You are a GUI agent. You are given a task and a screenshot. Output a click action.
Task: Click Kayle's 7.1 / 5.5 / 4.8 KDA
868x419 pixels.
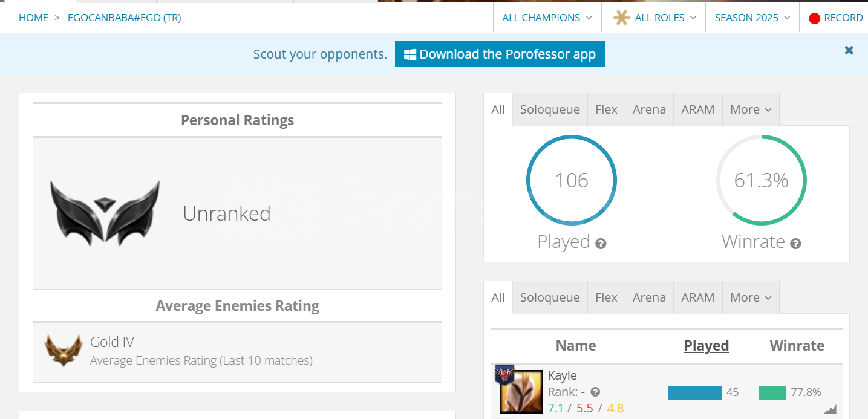coord(586,408)
